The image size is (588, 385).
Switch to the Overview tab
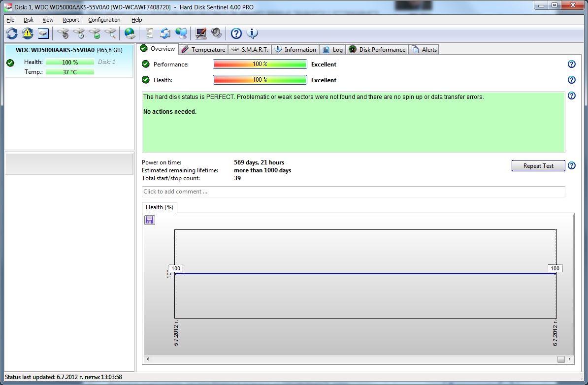point(157,49)
